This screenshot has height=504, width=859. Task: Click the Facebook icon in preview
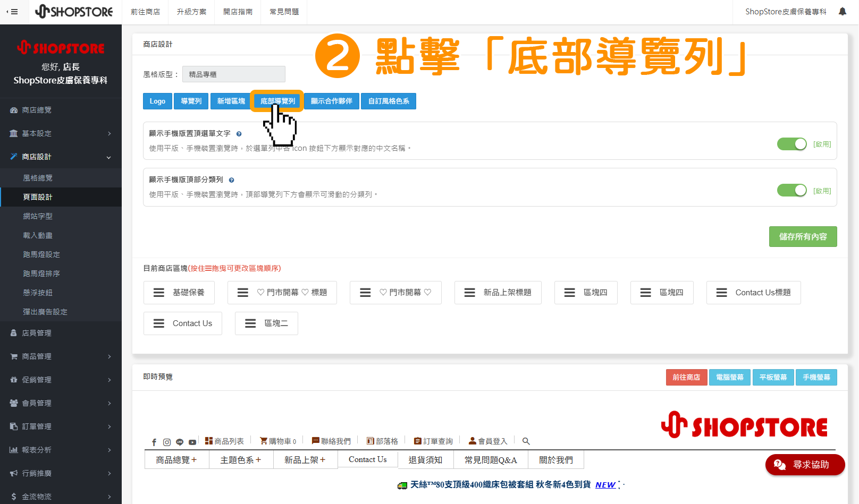154,442
